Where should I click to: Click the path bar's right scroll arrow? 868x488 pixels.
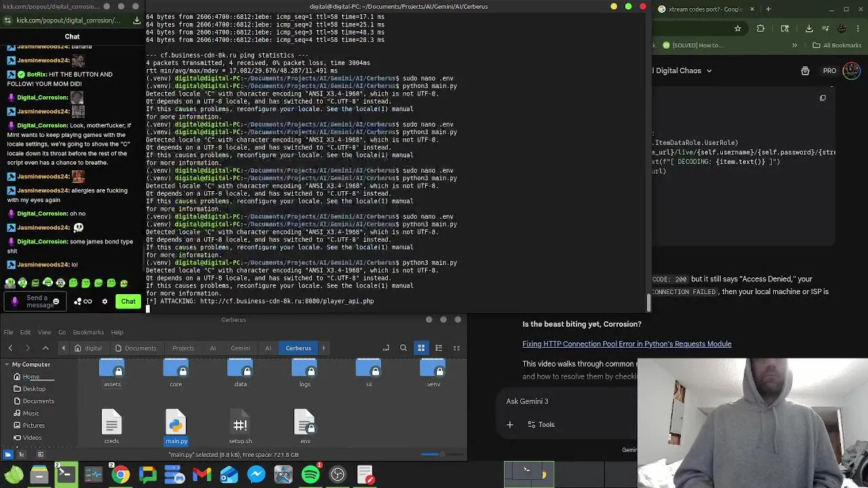click(323, 348)
